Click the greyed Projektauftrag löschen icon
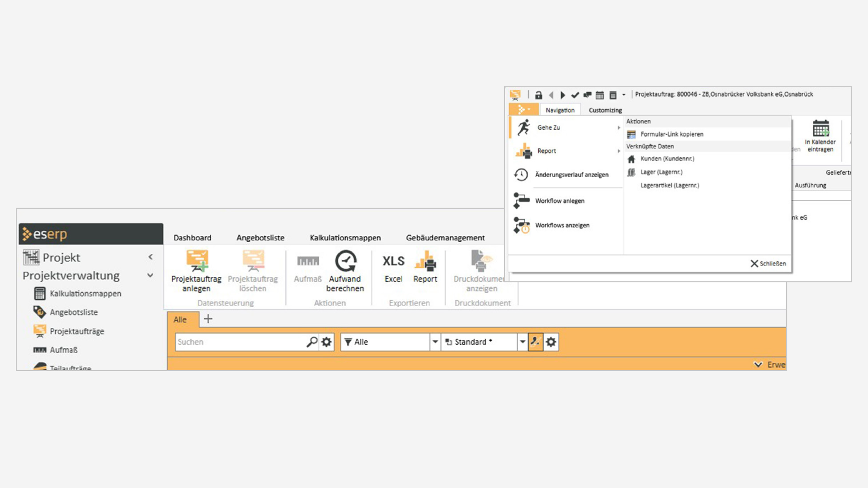Image resolution: width=868 pixels, height=488 pixels. pyautogui.click(x=253, y=261)
